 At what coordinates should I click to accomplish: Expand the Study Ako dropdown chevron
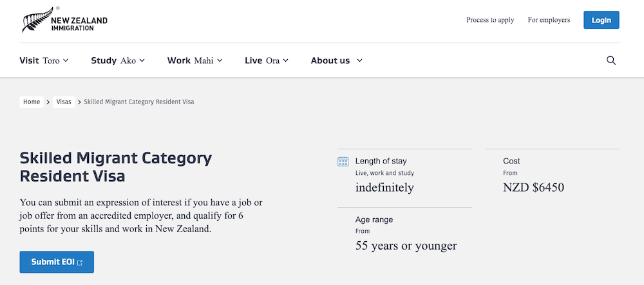142,60
